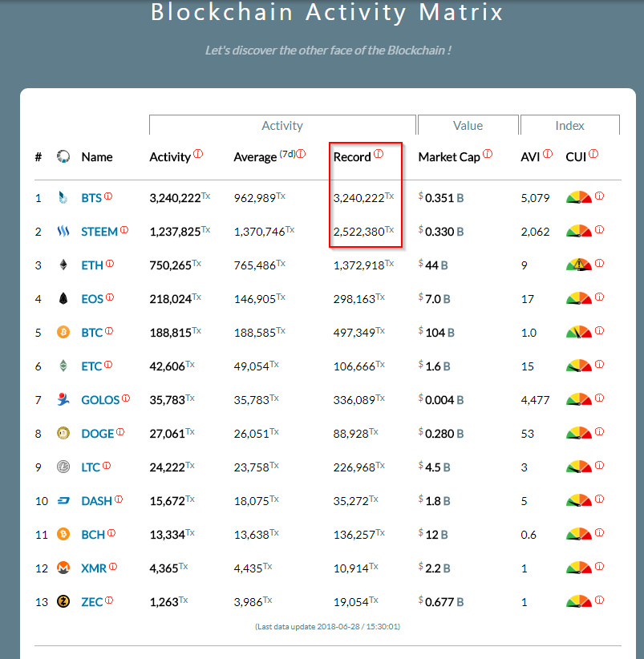This screenshot has width=644, height=659.
Task: Click the BCH logo icon
Action: pos(63,534)
